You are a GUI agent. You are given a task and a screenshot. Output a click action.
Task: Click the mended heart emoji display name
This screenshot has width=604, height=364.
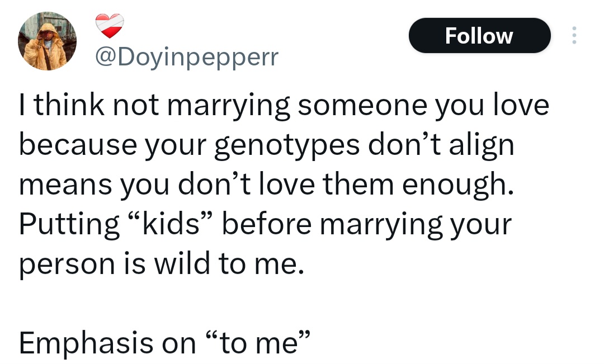(x=109, y=26)
